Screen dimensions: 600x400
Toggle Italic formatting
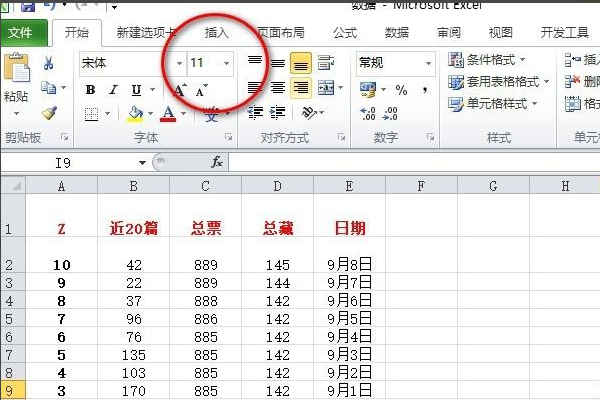pyautogui.click(x=113, y=90)
